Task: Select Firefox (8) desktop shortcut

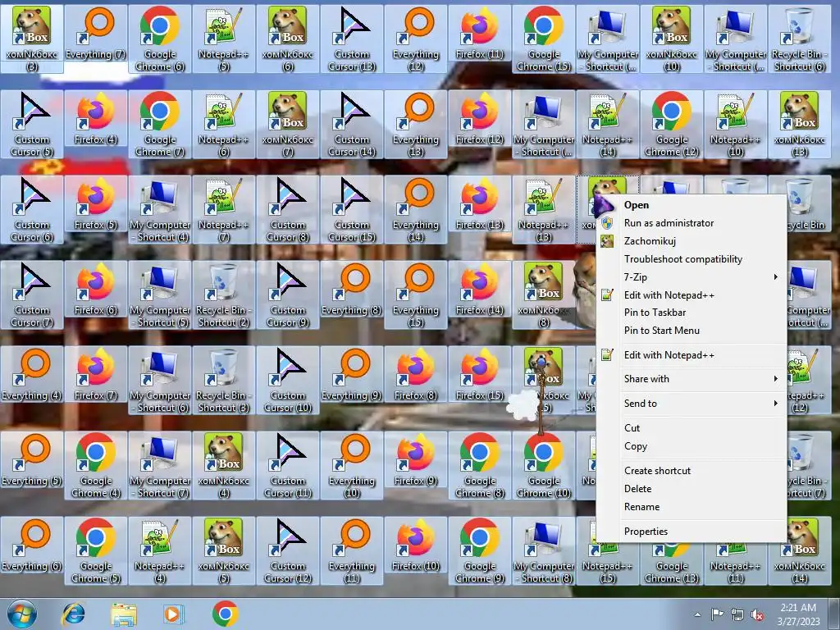Action: 416,375
